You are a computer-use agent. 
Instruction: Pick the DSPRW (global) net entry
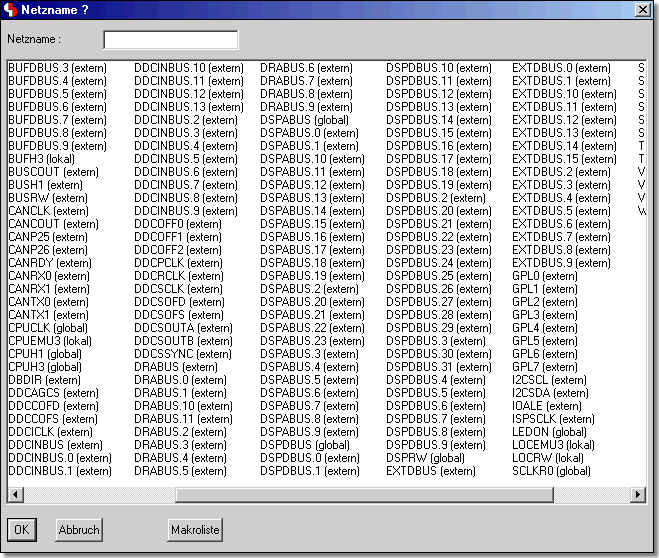click(x=425, y=458)
